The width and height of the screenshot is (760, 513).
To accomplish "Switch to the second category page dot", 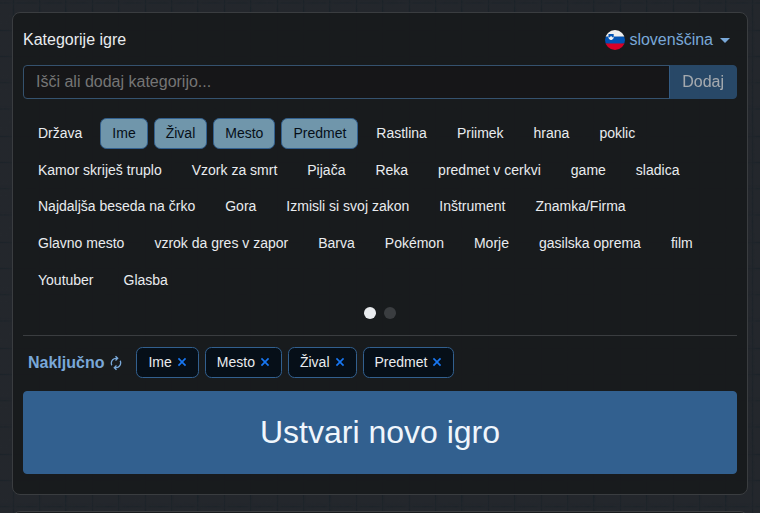I will (390, 313).
